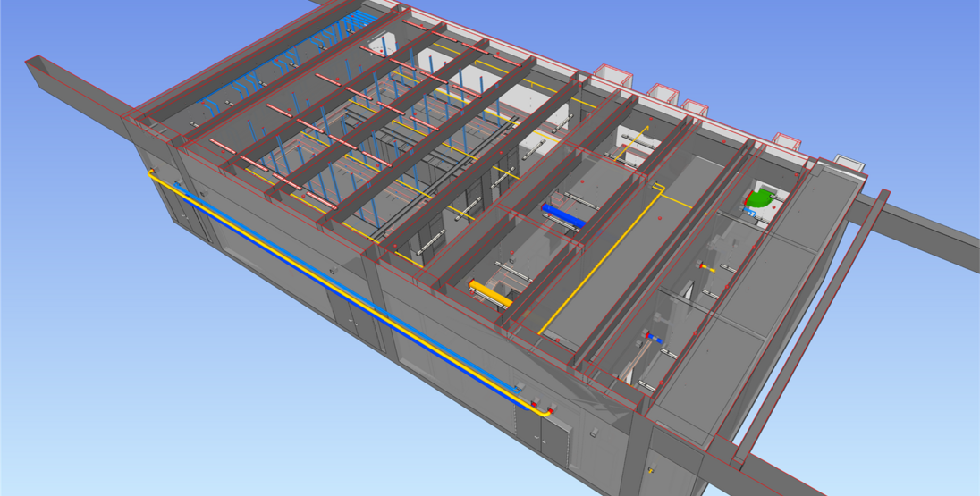Click the white box at far-right roof corner

point(846,164)
